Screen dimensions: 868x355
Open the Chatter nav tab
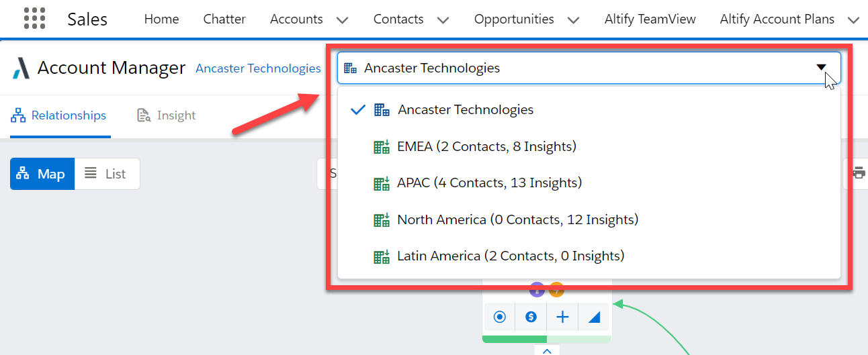[x=224, y=19]
